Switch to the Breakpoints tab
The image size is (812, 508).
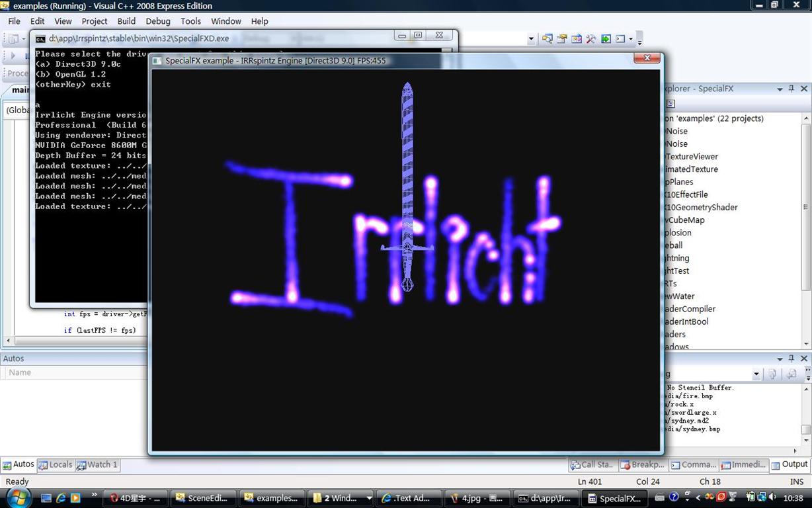click(643, 465)
